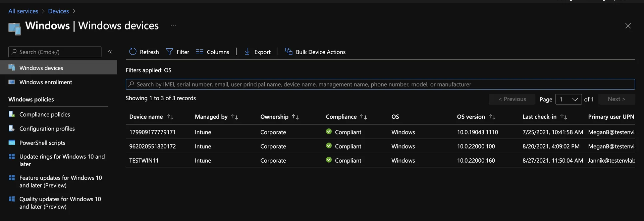Collapse the sidebar with double chevron
644x221 pixels.
110,52
